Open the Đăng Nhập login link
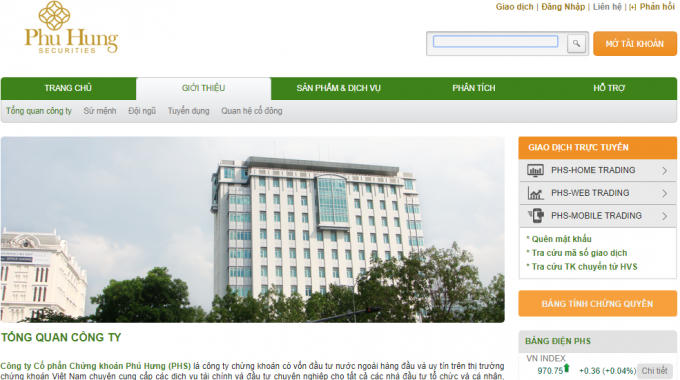 coord(563,7)
